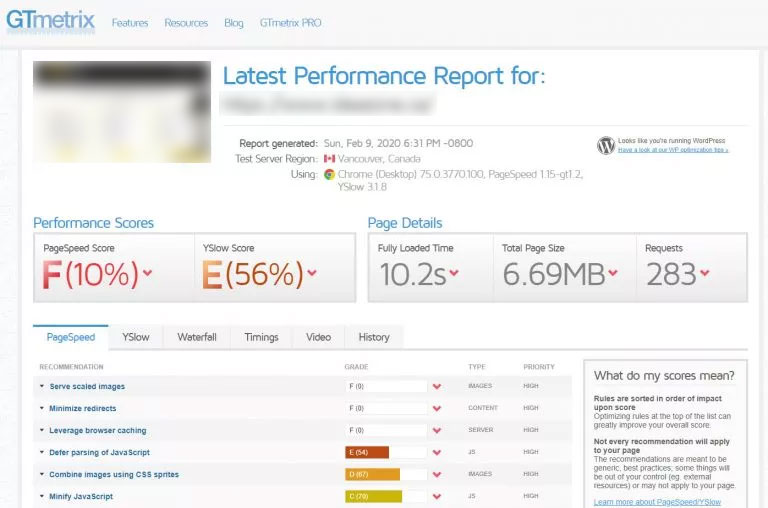This screenshot has height=508, width=768.
Task: Click red chevron for Minify JavaScript
Action: pos(437,497)
